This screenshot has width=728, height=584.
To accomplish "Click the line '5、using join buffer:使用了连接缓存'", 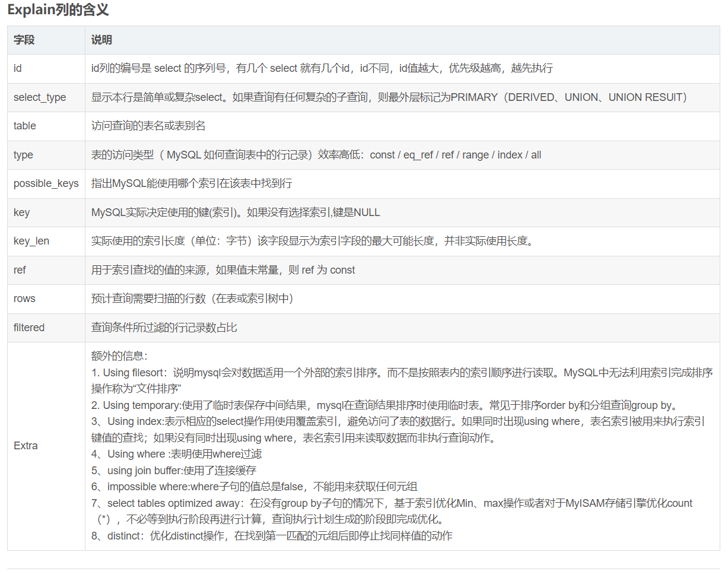I will [174, 471].
